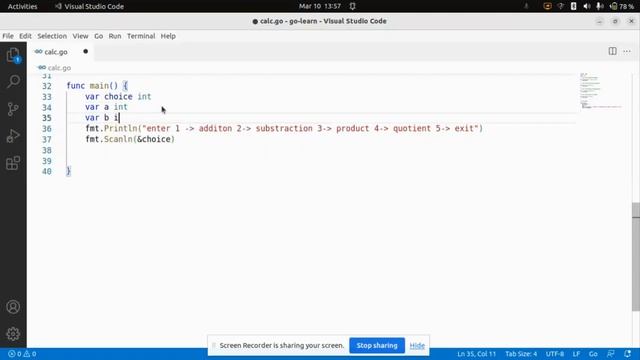Click calc.go in the breadcrumb
The height and width of the screenshot is (360, 640).
[59, 68]
